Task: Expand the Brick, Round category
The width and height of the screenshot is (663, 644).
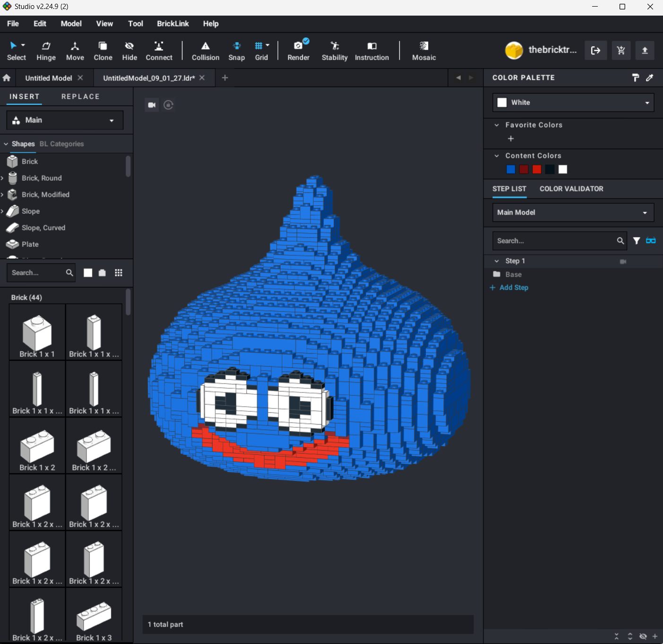Action: [2, 178]
